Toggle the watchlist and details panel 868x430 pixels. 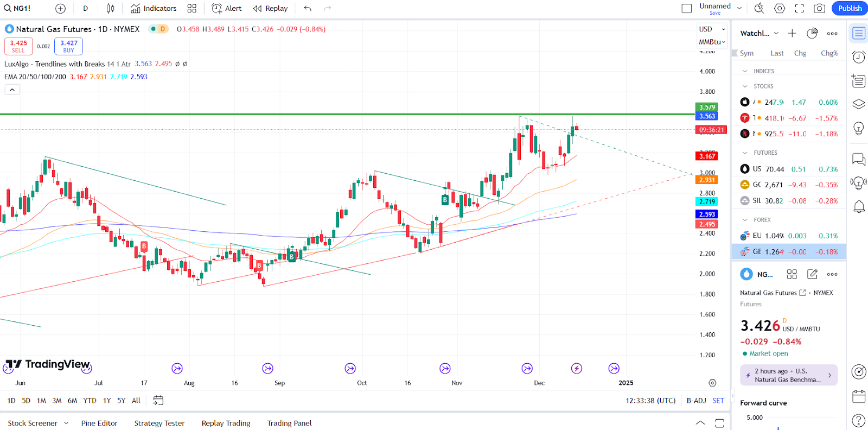click(x=858, y=33)
